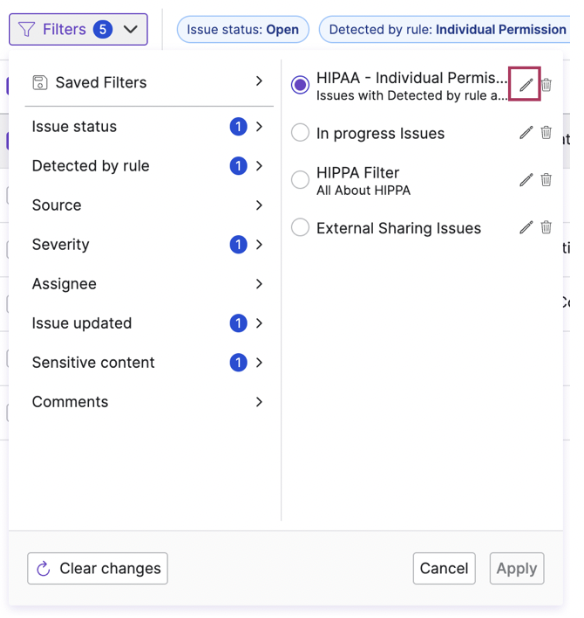Screen dimensions: 584x618
Task: Open Saved Filters menu item
Action: (x=147, y=82)
